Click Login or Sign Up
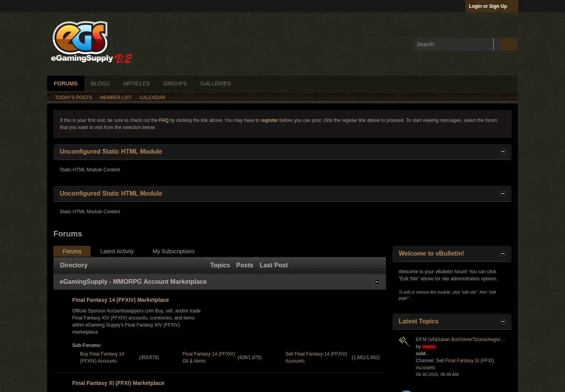The width and height of the screenshot is (565, 392). [488, 6]
